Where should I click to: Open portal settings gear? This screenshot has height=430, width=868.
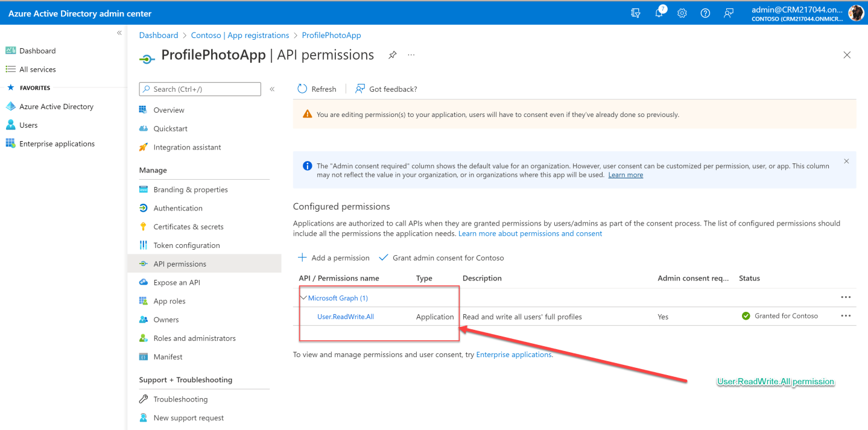click(682, 13)
